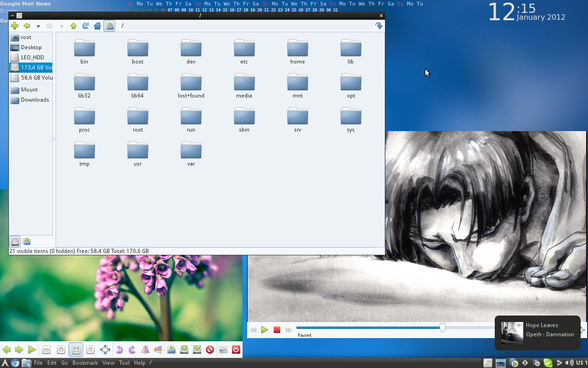588x368 pixels.
Task: Select Desktop in the places sidebar
Action: click(x=31, y=47)
